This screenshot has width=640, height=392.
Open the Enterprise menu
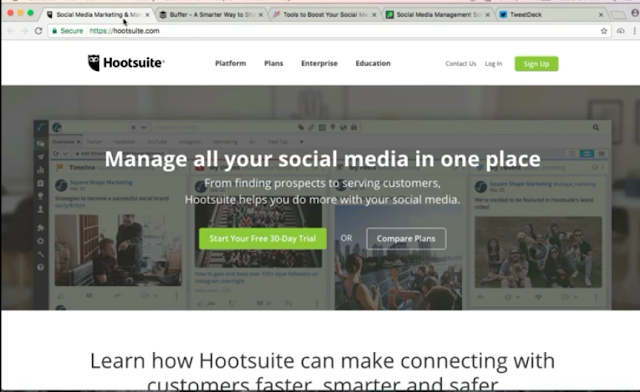(319, 63)
